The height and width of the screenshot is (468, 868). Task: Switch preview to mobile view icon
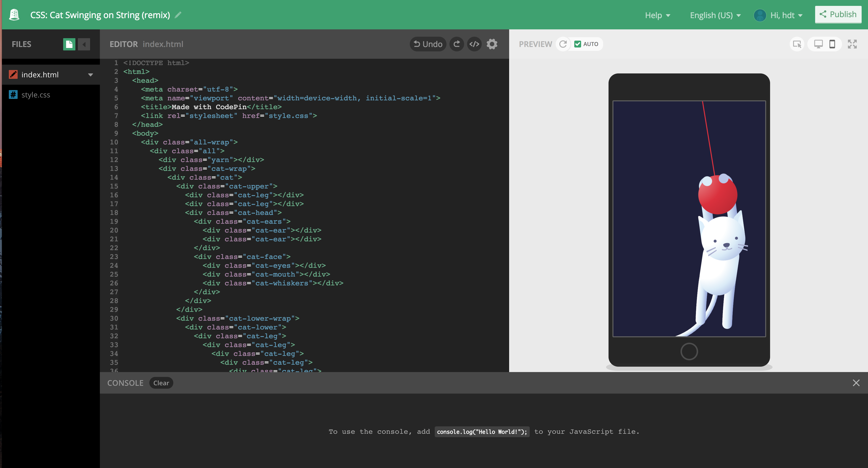point(832,44)
